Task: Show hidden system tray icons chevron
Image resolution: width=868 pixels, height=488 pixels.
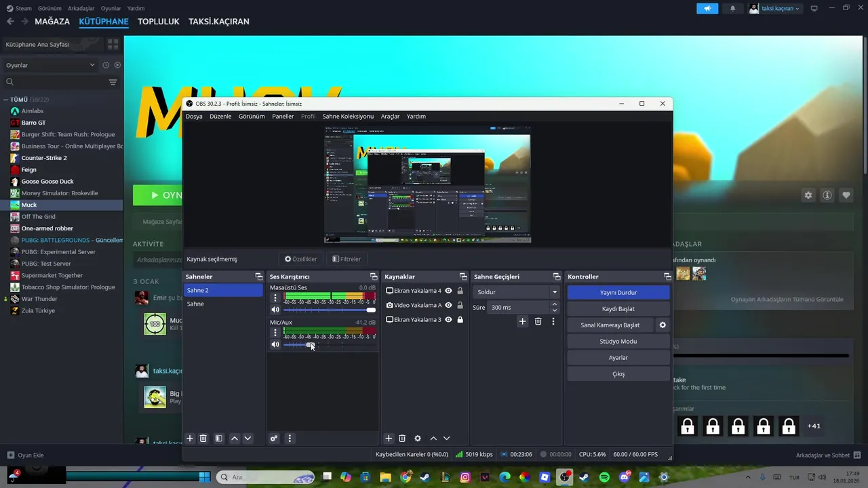Action: 748,477
